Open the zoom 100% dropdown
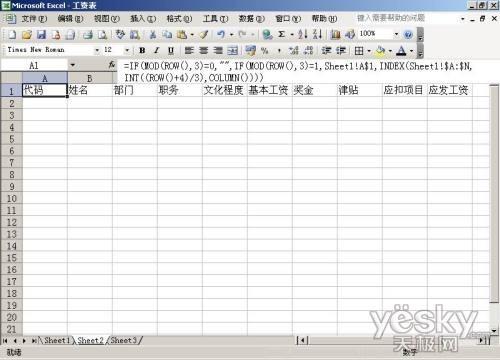500x360 pixels. click(x=396, y=34)
